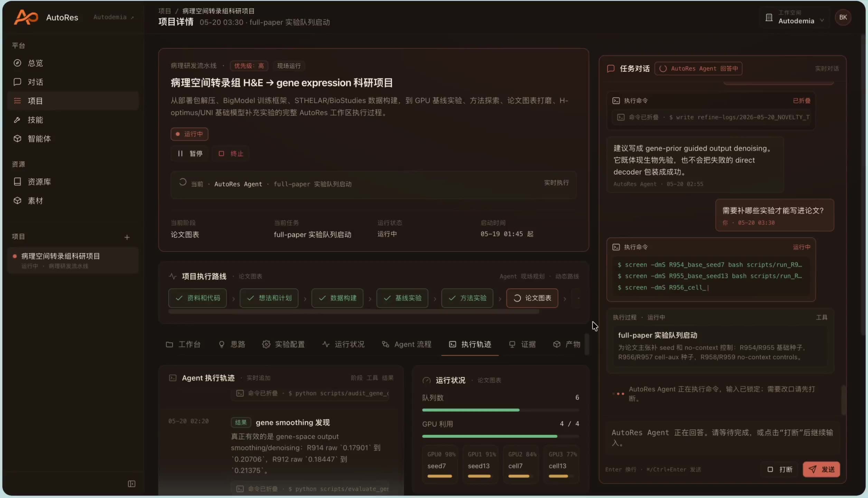Select 项目 in the platform sidebar
The height and width of the screenshot is (498, 868).
(x=73, y=101)
